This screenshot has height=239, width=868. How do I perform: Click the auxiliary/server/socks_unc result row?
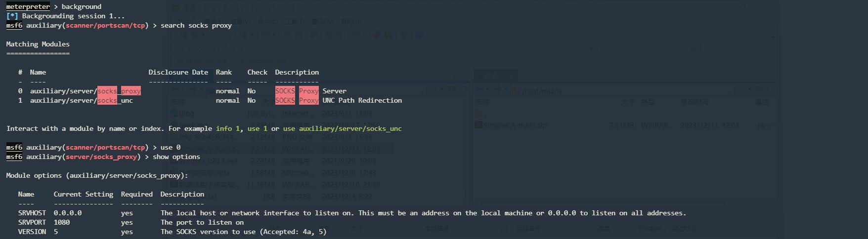(x=82, y=100)
